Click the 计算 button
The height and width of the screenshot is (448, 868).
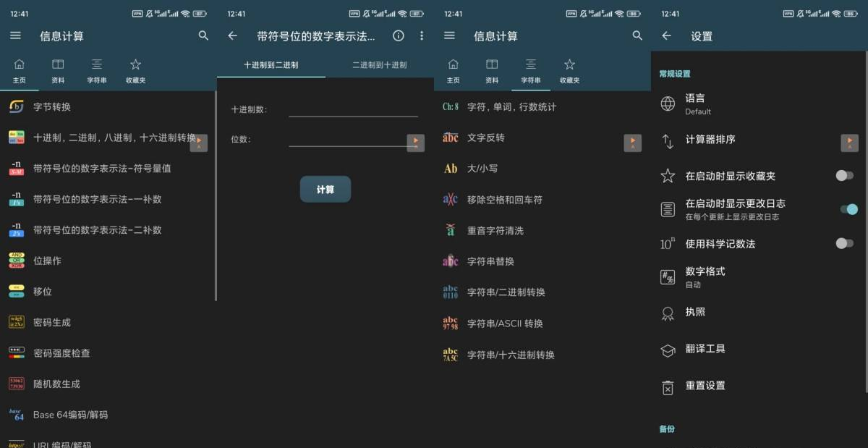(325, 190)
